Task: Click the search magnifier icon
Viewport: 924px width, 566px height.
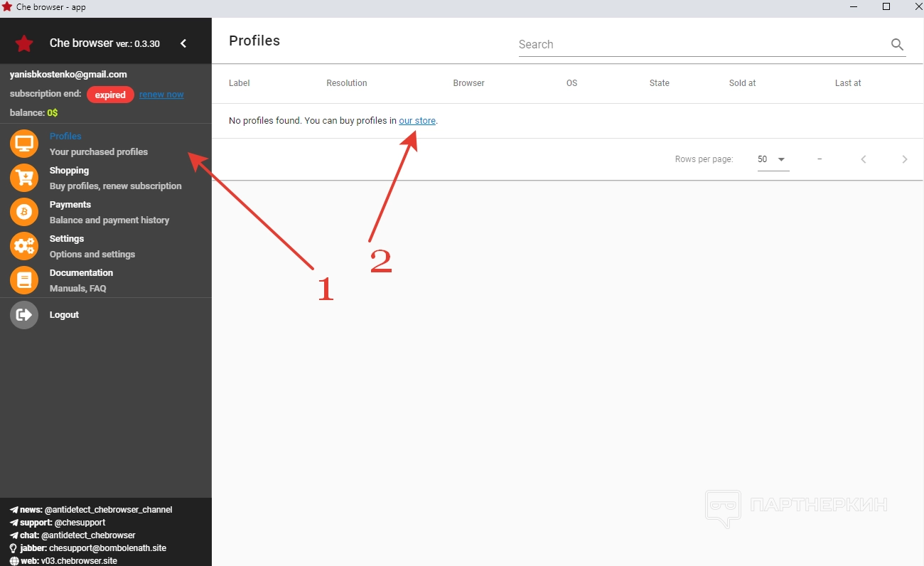Action: coord(897,45)
